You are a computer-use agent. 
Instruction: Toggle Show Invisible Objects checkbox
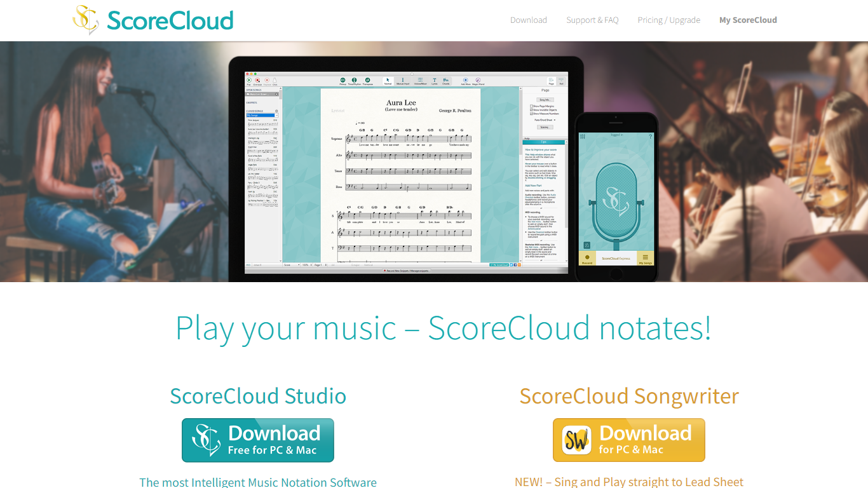pos(532,110)
